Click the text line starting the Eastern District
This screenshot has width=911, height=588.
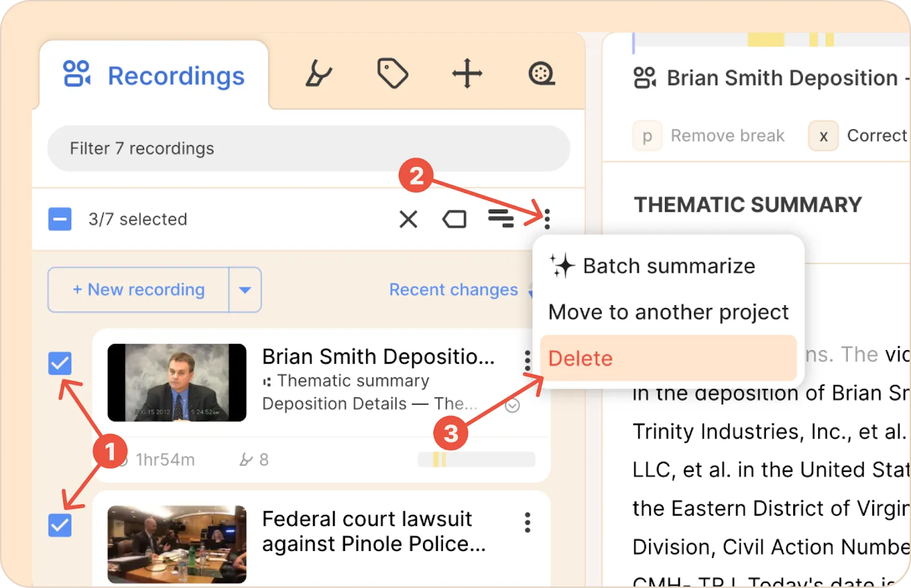click(772, 508)
